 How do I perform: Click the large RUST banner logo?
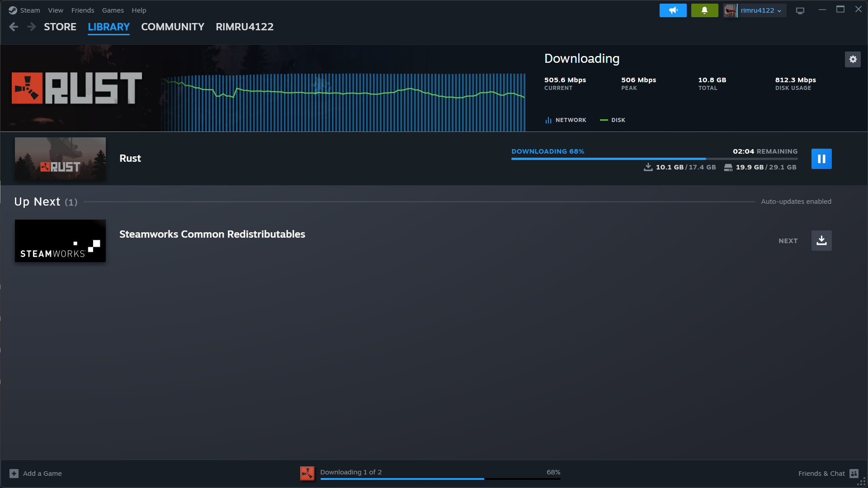pyautogui.click(x=77, y=88)
